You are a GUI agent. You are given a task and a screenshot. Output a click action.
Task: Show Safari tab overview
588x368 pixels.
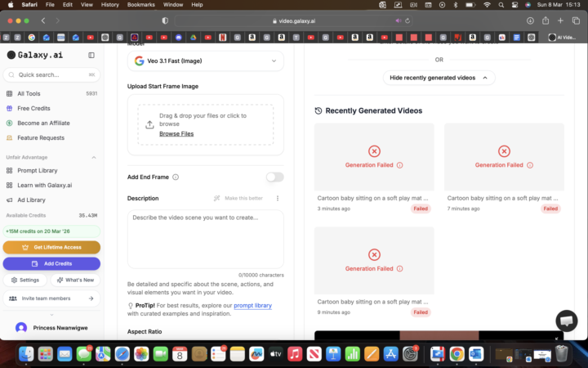tap(576, 20)
